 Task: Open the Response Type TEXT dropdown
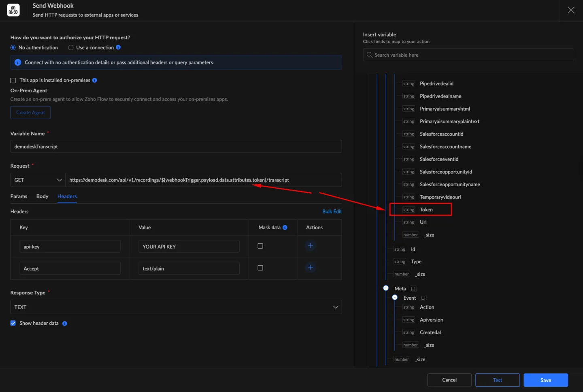[x=176, y=307]
